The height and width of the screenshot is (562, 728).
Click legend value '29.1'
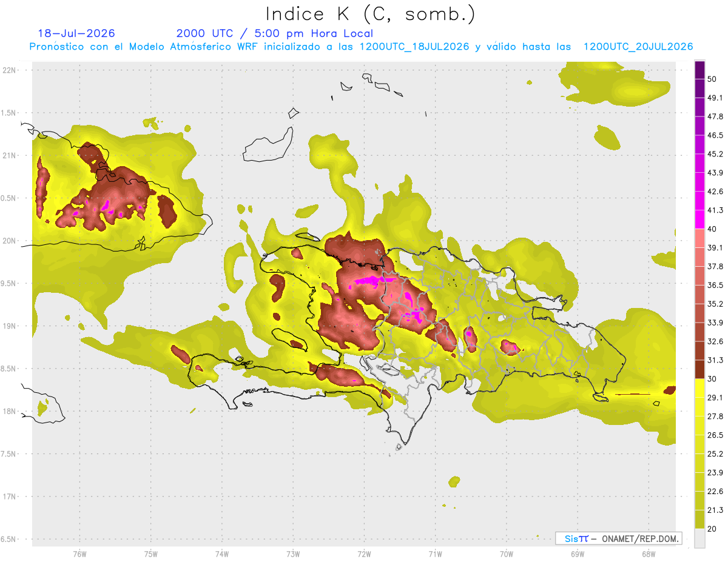[715, 398]
